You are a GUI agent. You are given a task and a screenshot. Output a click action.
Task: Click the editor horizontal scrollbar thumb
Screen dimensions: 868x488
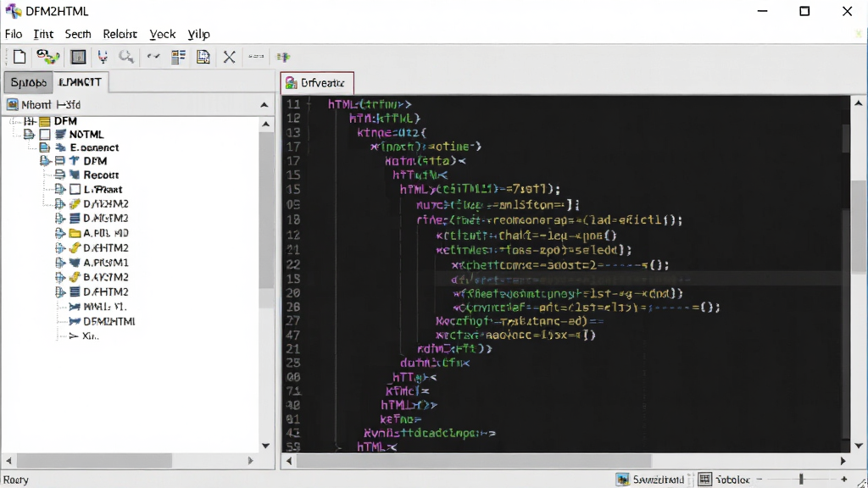pos(475,460)
